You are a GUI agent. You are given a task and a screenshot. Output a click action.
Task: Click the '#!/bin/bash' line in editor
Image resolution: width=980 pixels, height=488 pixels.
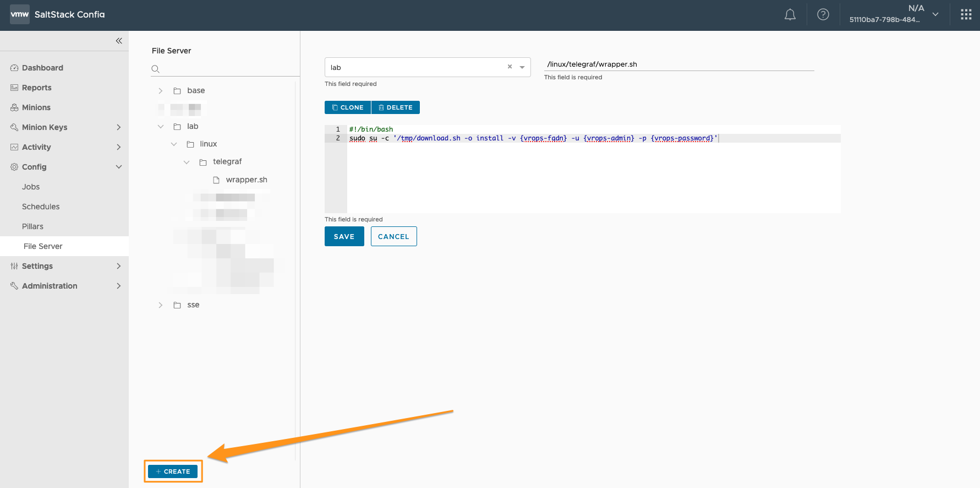pos(371,129)
